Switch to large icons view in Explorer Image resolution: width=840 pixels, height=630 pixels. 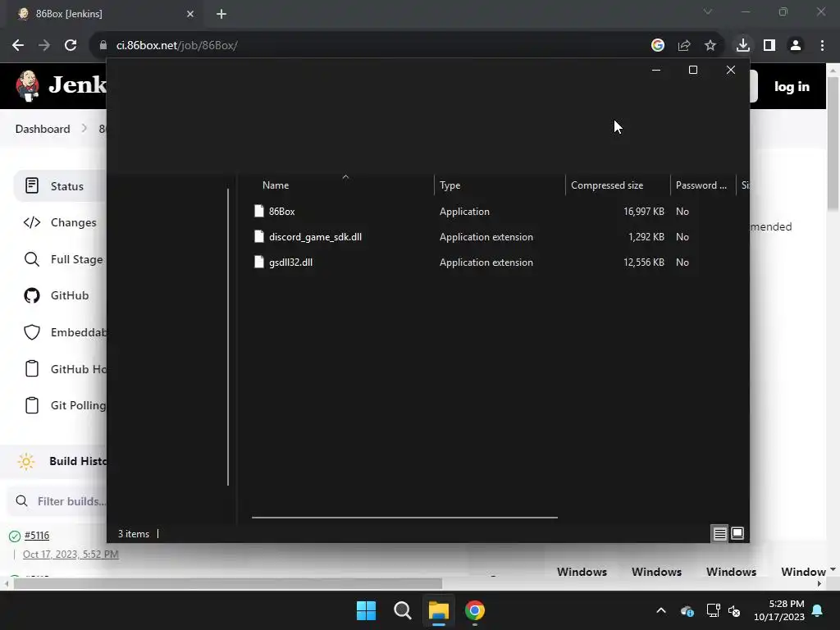[737, 533]
